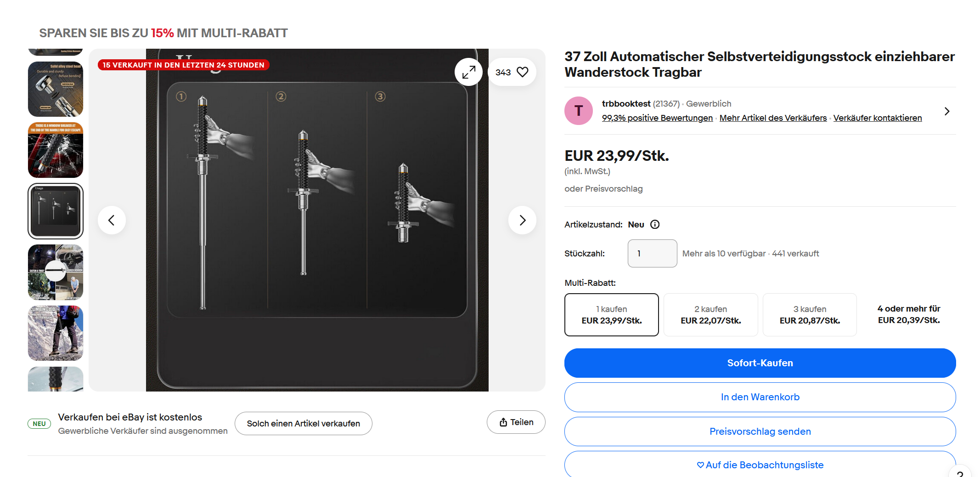Show next product image

click(522, 221)
